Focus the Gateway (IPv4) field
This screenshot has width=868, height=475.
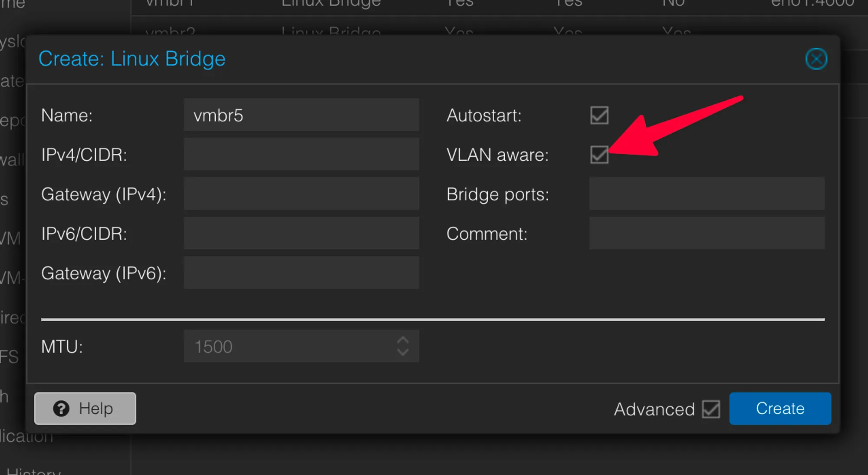[x=301, y=194]
